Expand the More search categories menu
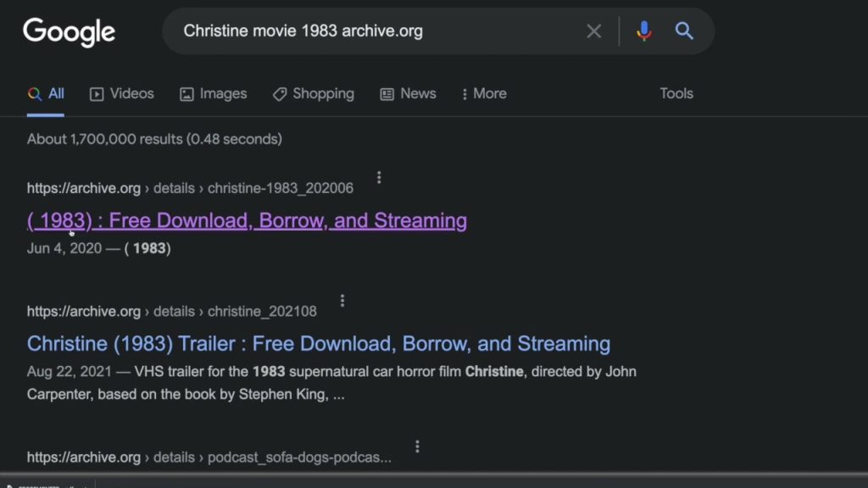This screenshot has width=868, height=488. pyautogui.click(x=483, y=93)
